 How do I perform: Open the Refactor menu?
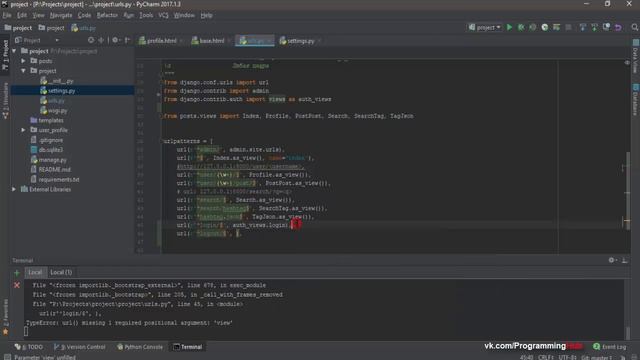pyautogui.click(x=107, y=15)
